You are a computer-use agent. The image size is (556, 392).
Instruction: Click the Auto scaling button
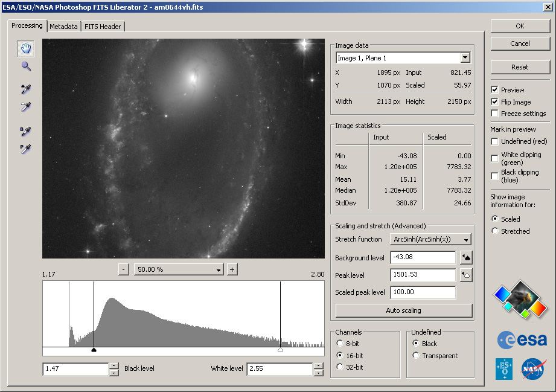(x=404, y=310)
